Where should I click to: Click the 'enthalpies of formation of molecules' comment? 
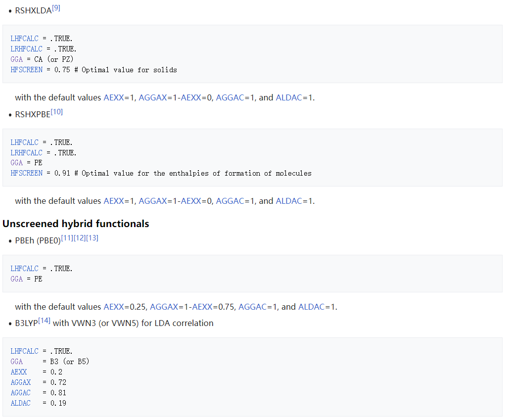click(x=240, y=173)
